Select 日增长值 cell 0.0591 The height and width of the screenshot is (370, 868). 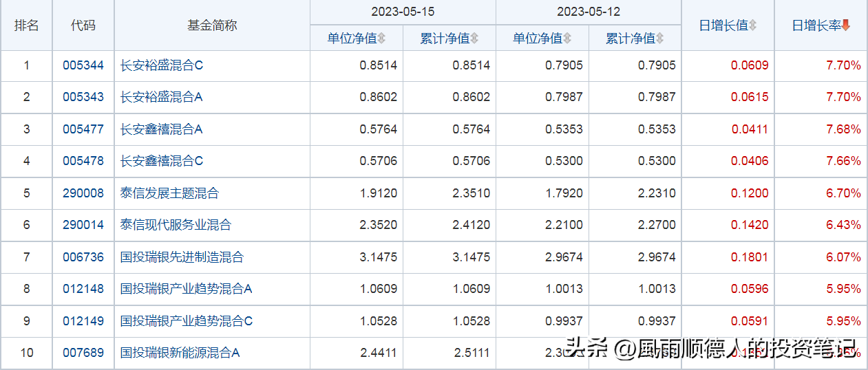[x=750, y=321]
